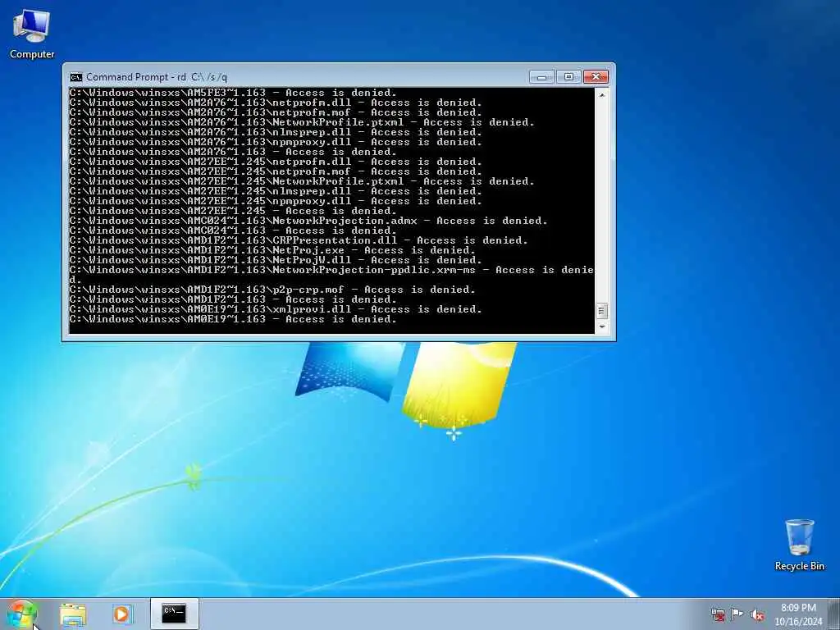Click the line with NetProjW.dll
The height and width of the screenshot is (630, 840).
click(x=276, y=260)
